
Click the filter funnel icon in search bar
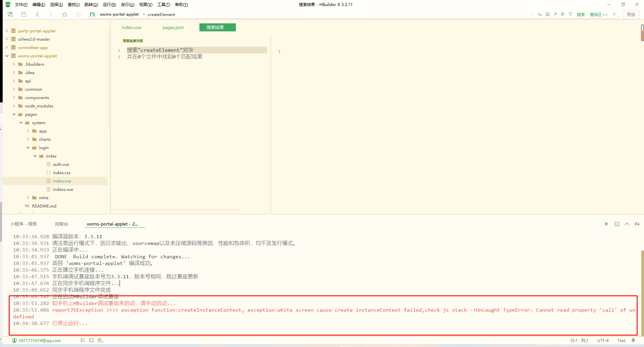tap(571, 14)
